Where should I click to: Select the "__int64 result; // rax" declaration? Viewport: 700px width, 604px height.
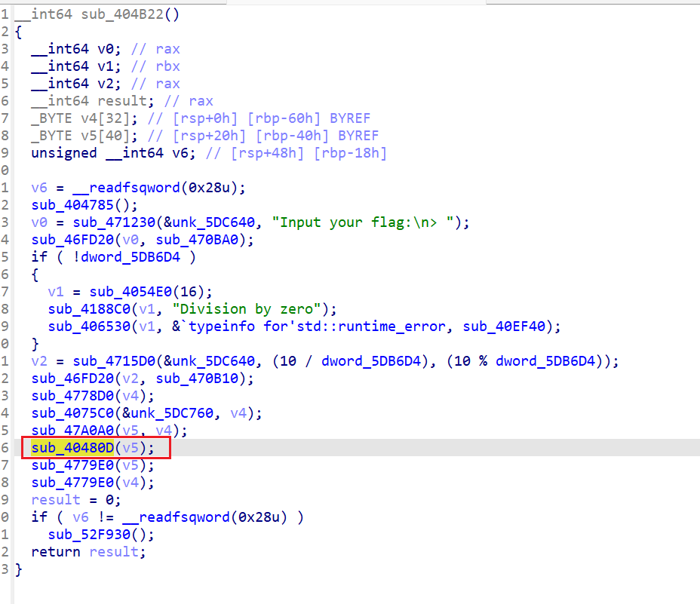point(122,101)
